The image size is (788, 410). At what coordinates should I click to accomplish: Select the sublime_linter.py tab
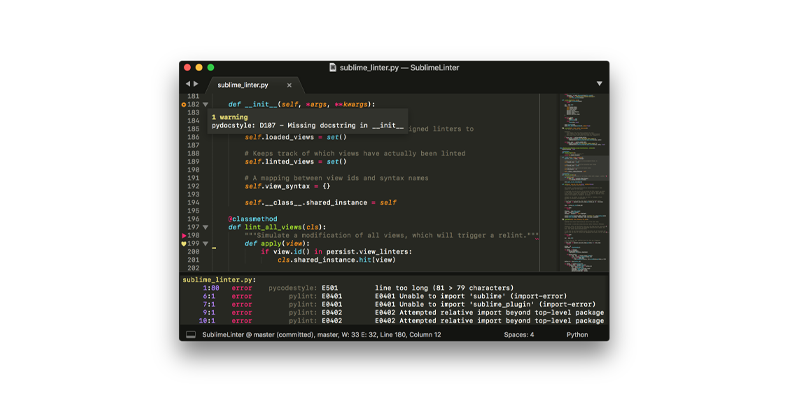(243, 85)
